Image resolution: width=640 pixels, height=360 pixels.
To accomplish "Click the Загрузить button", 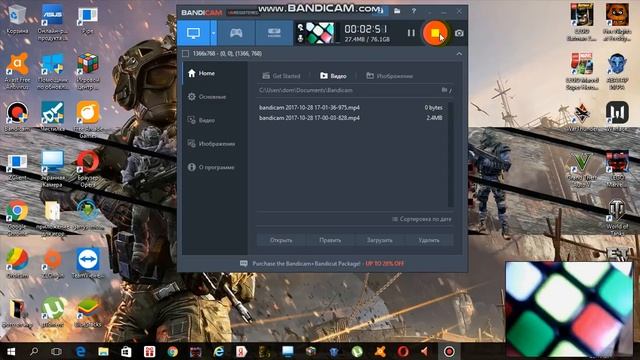I will 380,240.
